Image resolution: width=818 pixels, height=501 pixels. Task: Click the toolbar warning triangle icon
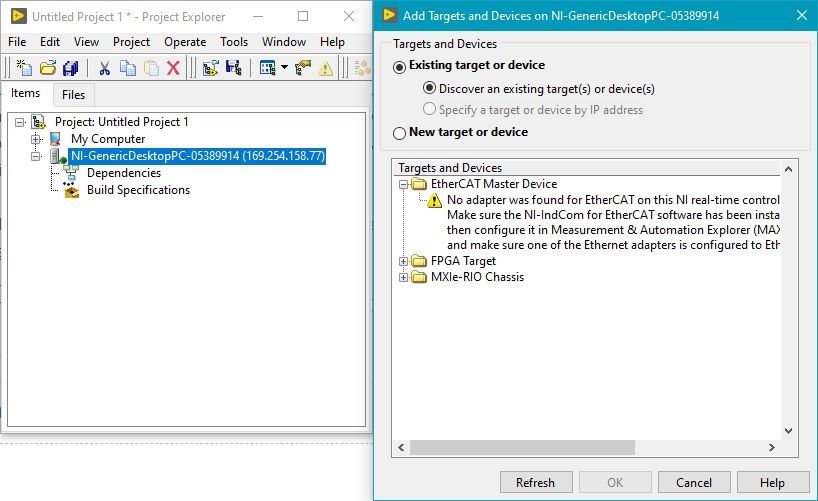tap(326, 68)
